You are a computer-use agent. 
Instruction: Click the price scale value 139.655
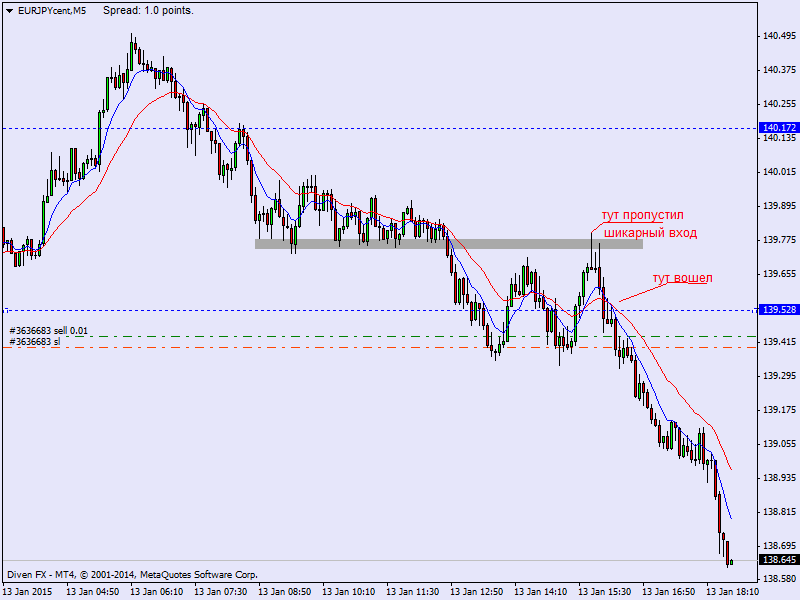coord(779,274)
